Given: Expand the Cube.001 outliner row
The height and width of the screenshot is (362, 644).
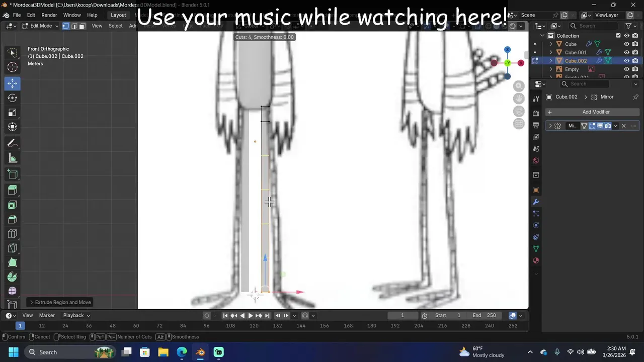Looking at the screenshot, I should (550, 52).
